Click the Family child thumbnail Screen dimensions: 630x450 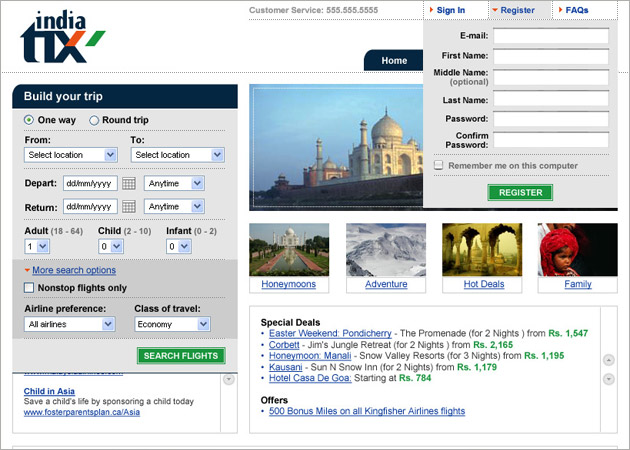tap(577, 250)
